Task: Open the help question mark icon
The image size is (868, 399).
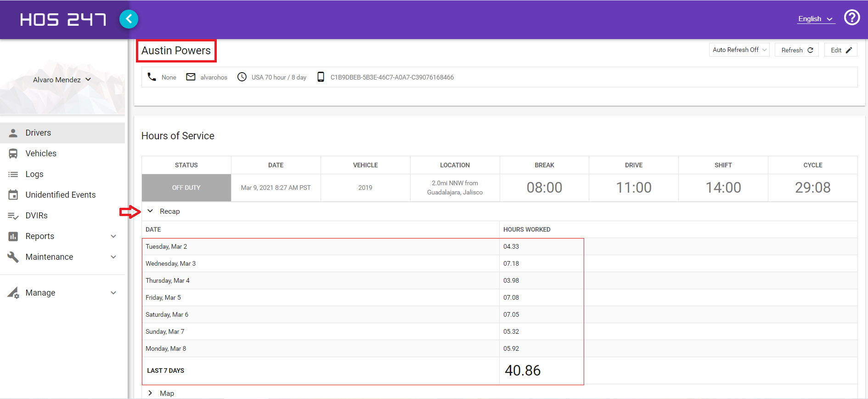Action: [852, 17]
